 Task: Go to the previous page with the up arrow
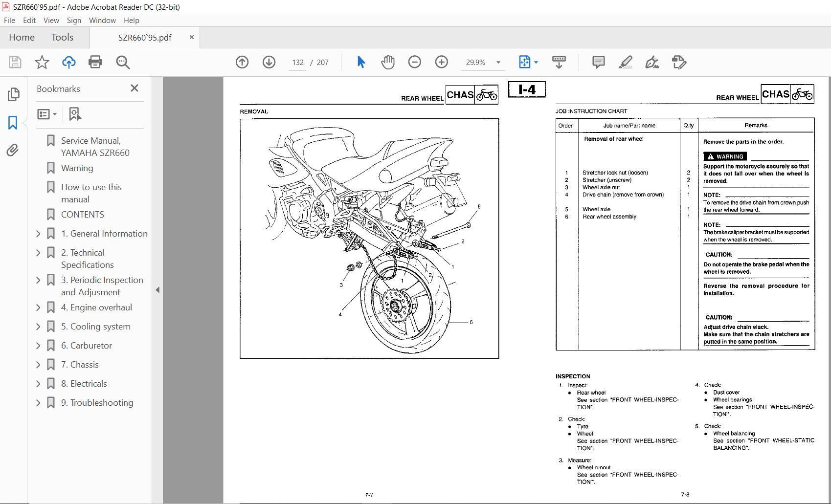pyautogui.click(x=242, y=62)
